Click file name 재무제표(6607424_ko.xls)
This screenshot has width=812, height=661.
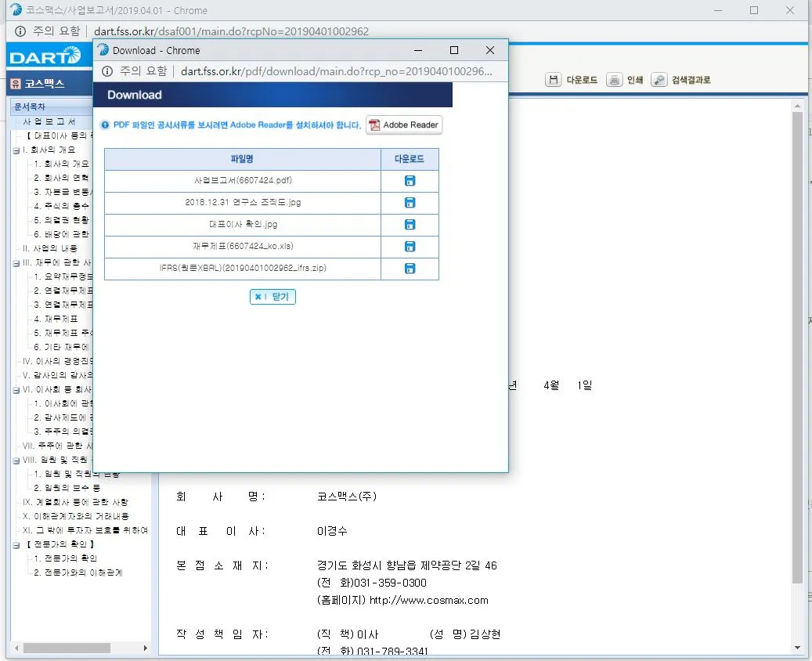[243, 246]
